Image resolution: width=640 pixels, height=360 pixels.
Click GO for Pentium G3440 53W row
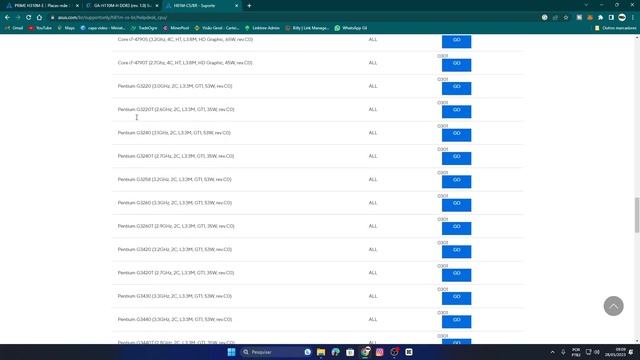coord(456,321)
